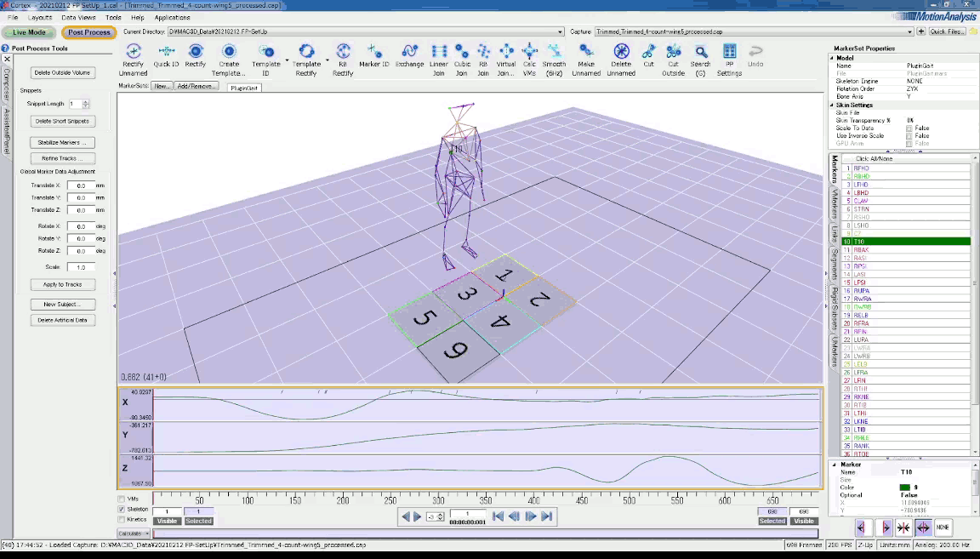Image resolution: width=980 pixels, height=559 pixels.
Task: Click Apply to Tracks button
Action: pyautogui.click(x=62, y=284)
